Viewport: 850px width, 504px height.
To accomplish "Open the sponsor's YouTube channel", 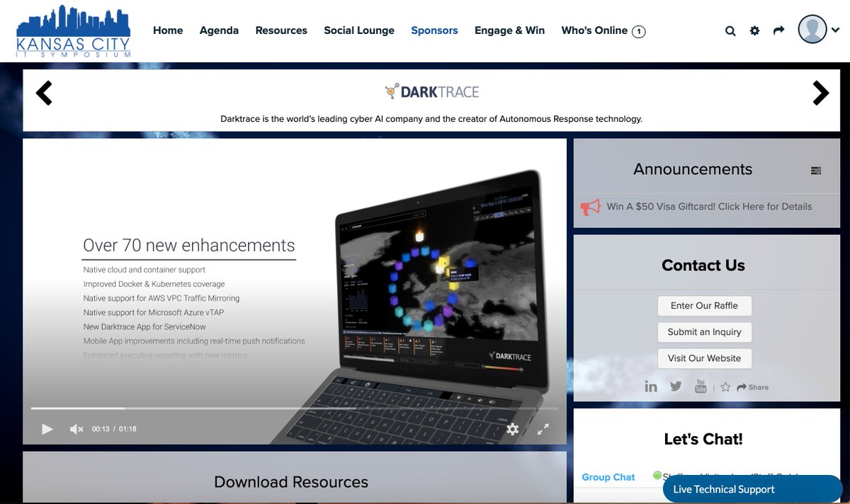I will pos(701,386).
